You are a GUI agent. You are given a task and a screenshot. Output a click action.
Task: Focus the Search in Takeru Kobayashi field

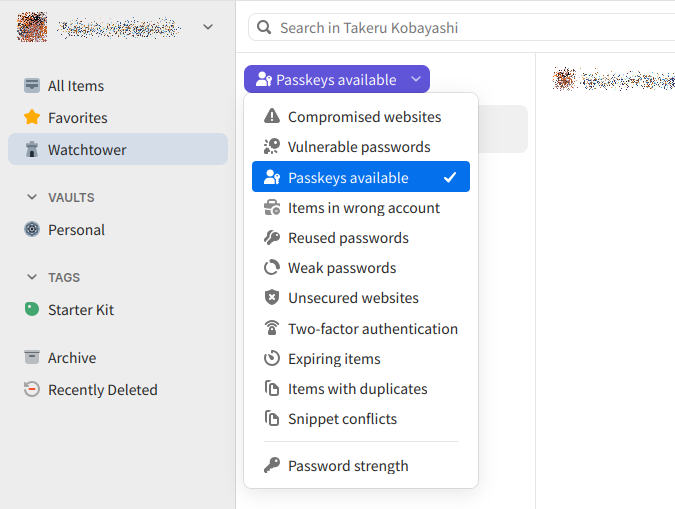pyautogui.click(x=461, y=28)
